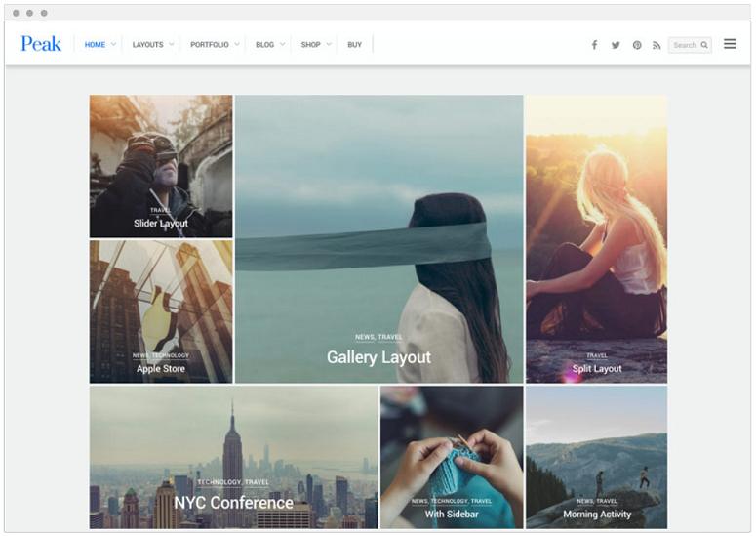The image size is (756, 536).
Task: Select the Shop menu item
Action: [310, 44]
